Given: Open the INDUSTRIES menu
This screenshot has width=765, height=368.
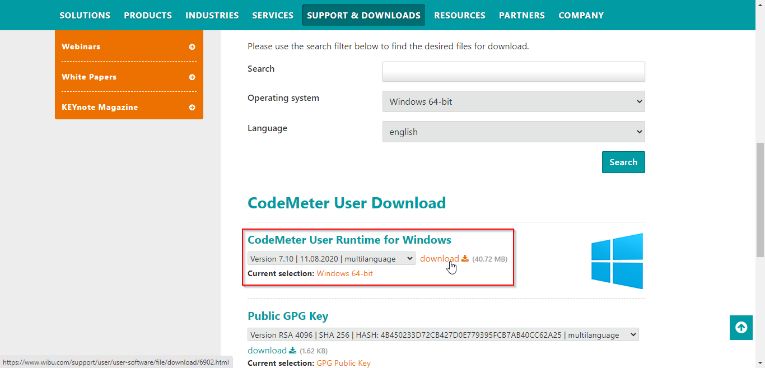Looking at the screenshot, I should (x=212, y=15).
